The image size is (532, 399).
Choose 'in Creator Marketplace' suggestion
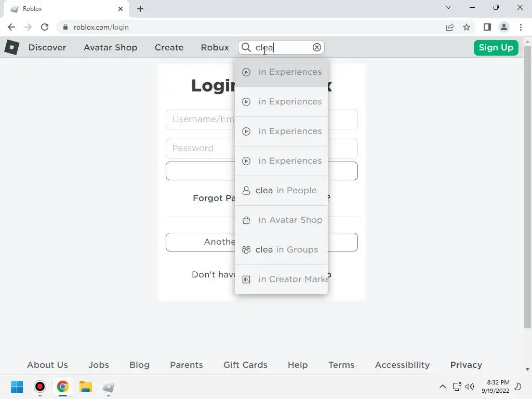click(x=281, y=279)
